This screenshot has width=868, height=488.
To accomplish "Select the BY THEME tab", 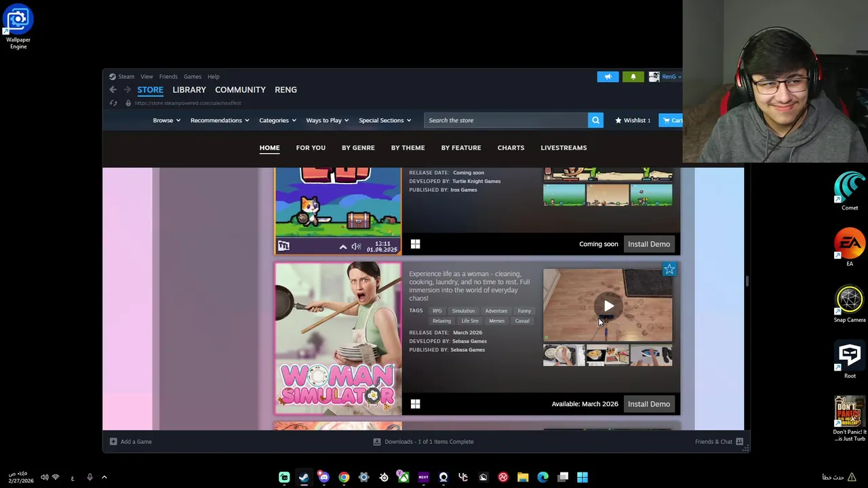I will point(408,148).
